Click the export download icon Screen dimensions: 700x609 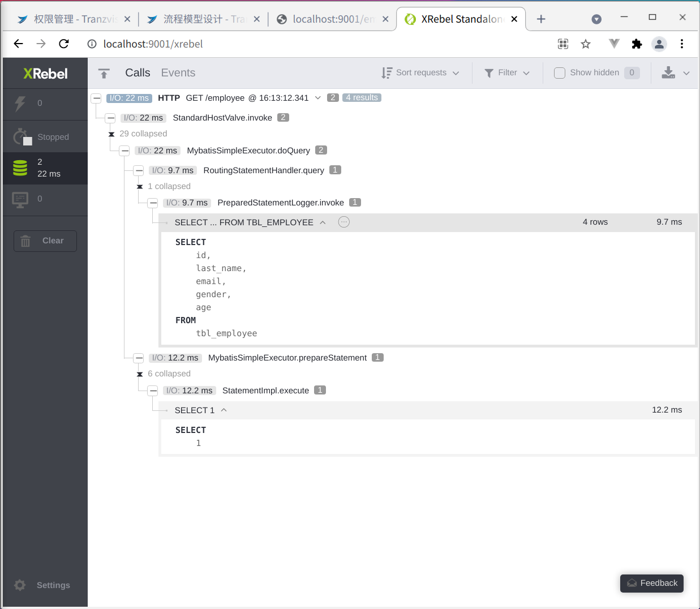click(x=668, y=72)
